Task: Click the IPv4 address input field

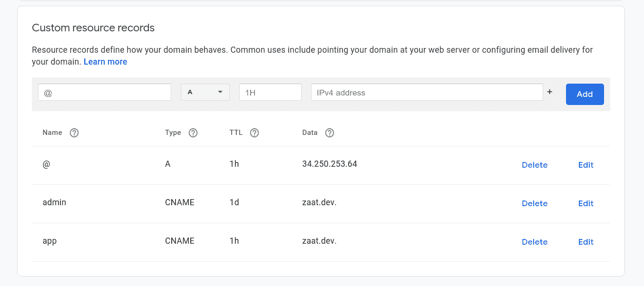Action: (x=427, y=92)
